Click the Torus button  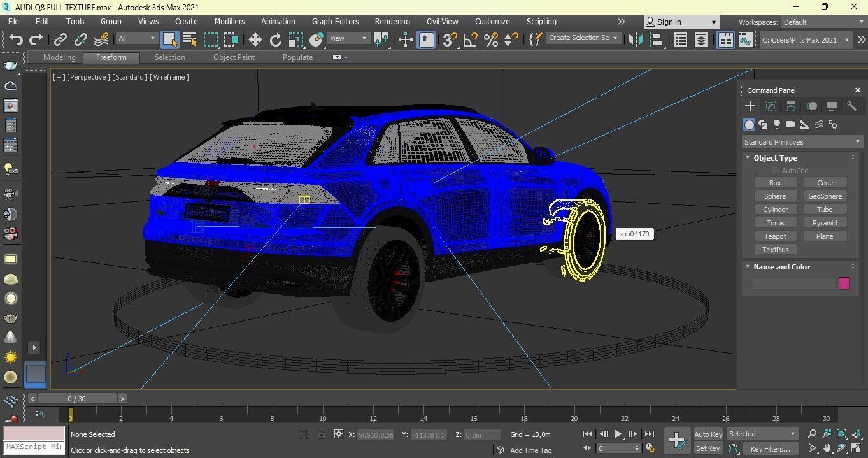point(775,223)
